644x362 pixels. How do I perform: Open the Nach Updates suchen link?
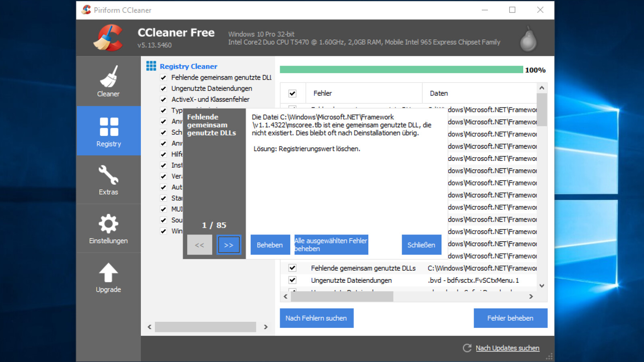[508, 348]
